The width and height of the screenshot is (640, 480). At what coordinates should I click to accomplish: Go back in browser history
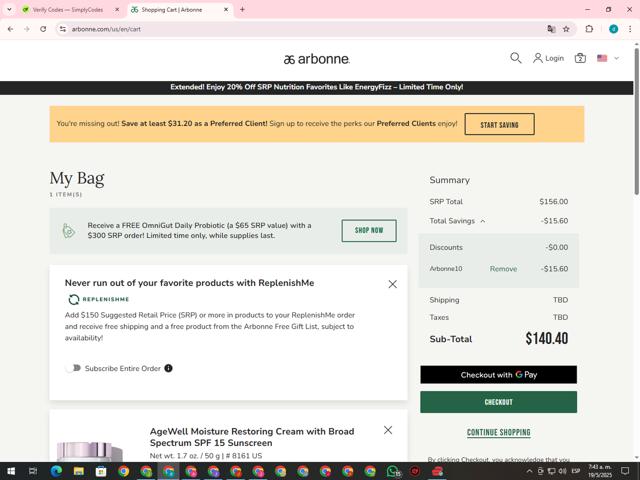pos(11,29)
